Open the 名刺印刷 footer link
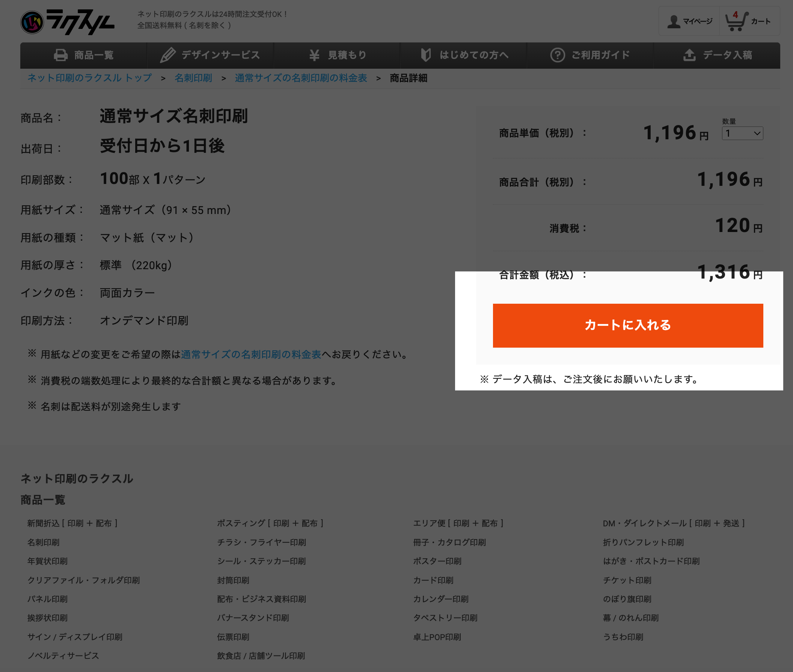This screenshot has height=672, width=793. (43, 542)
